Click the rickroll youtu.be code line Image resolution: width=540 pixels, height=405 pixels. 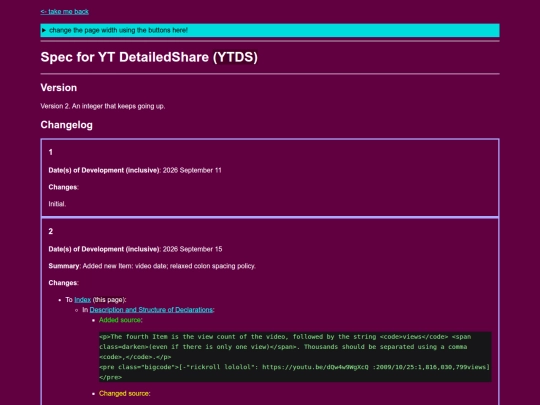point(294,367)
